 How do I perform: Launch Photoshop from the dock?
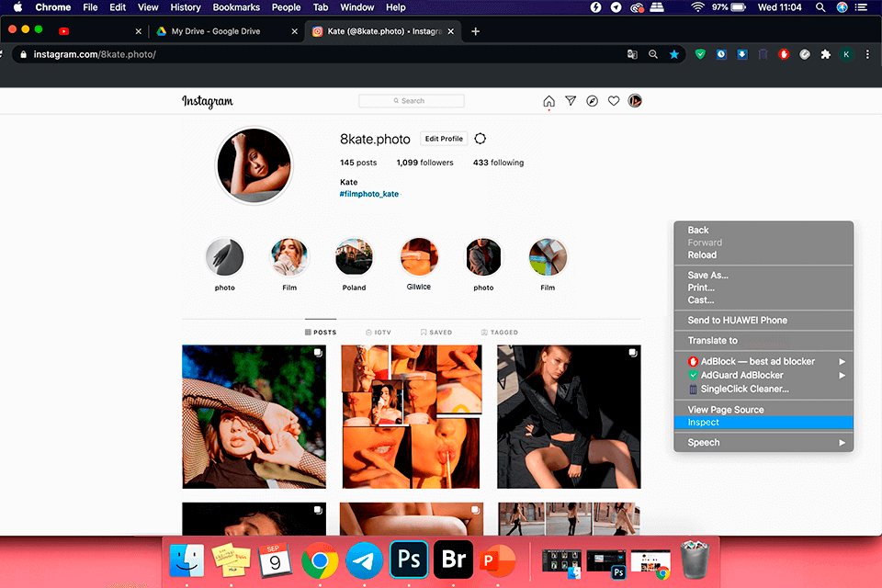point(409,560)
